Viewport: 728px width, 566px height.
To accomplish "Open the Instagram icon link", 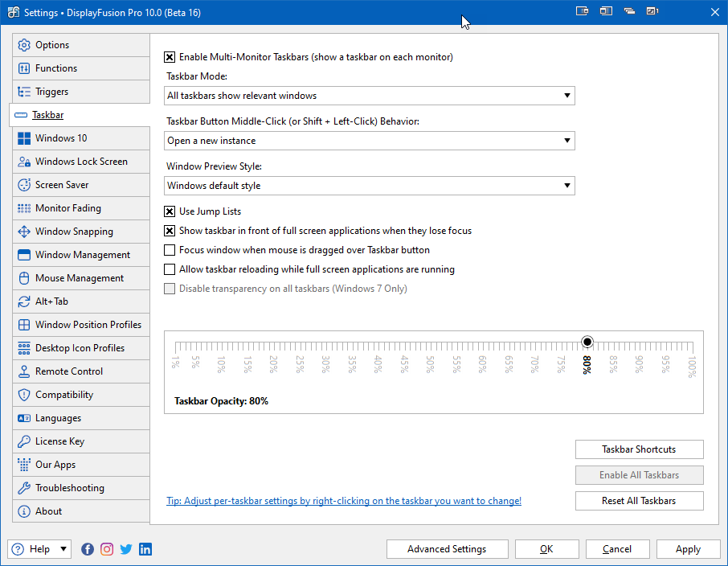I will point(107,549).
